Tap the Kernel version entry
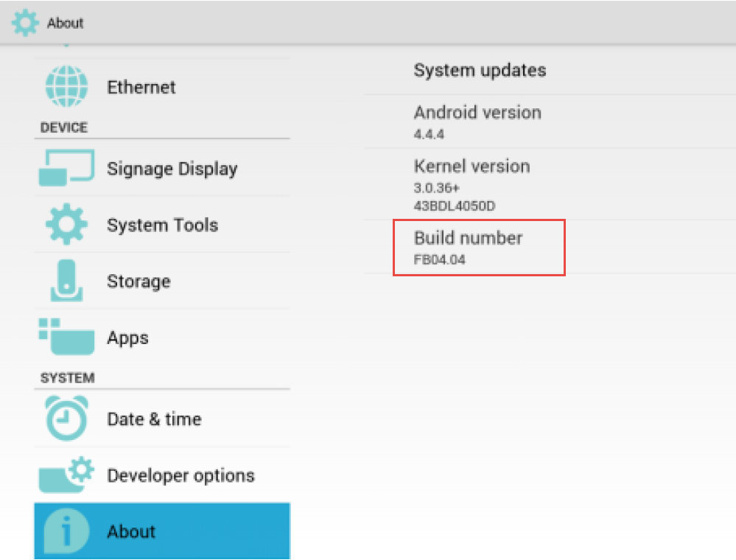The image size is (736, 560). [550, 184]
